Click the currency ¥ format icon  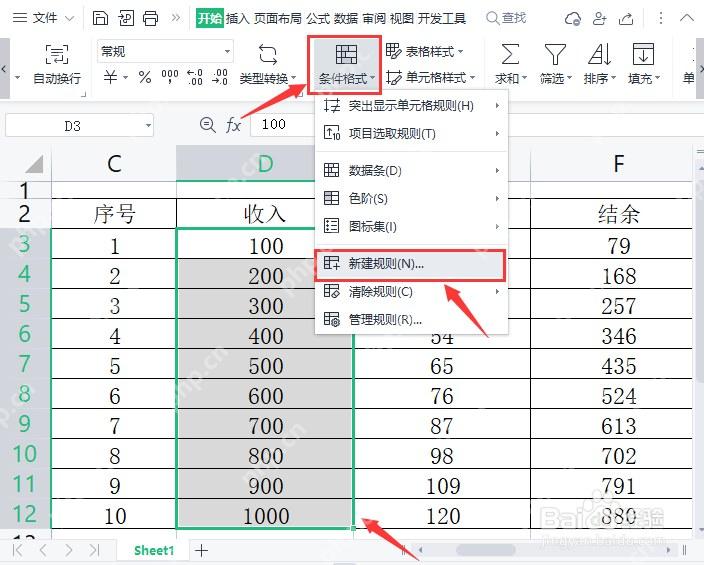[x=110, y=77]
